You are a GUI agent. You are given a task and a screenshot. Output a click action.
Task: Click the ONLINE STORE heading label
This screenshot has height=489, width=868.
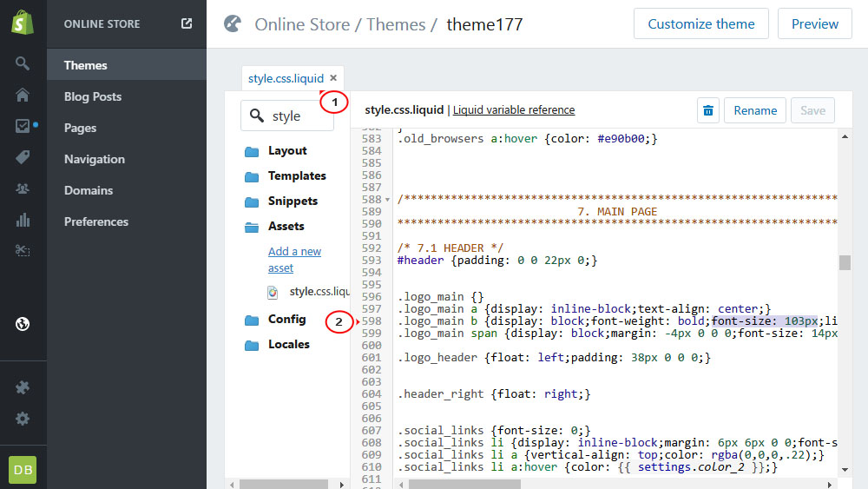click(102, 23)
